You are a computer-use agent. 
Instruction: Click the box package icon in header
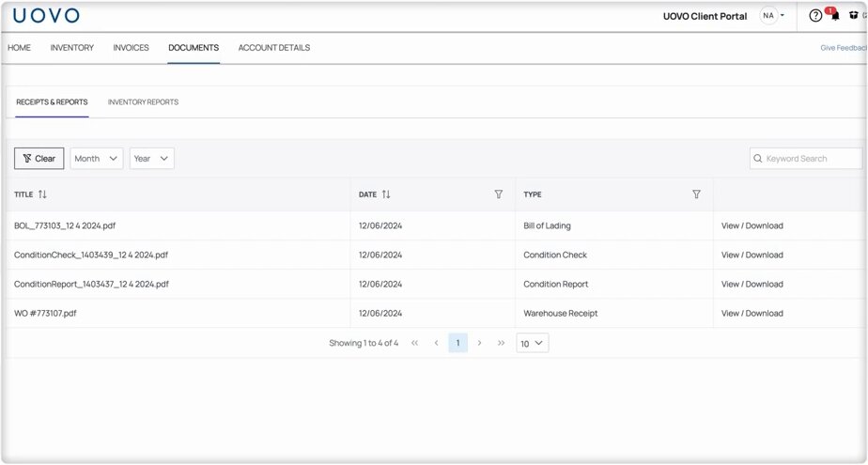pyautogui.click(x=854, y=15)
